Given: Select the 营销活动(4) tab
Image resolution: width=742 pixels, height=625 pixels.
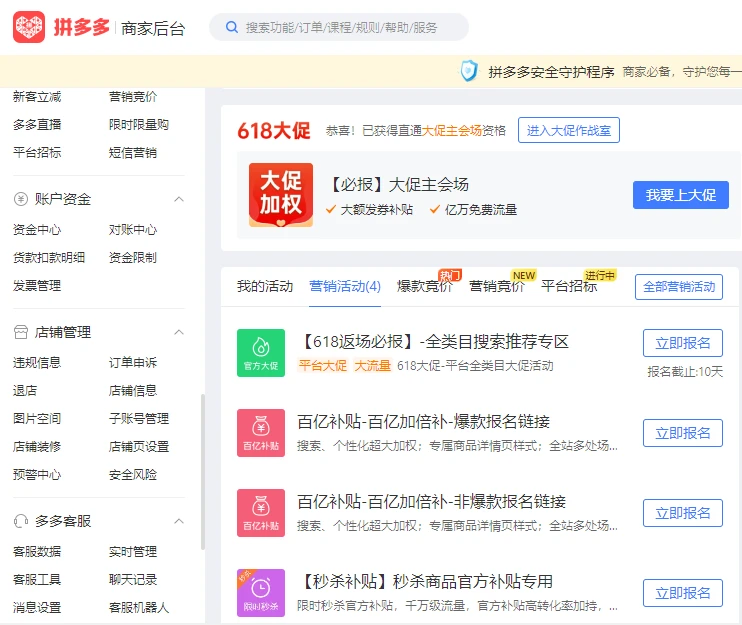Looking at the screenshot, I should point(345,287).
